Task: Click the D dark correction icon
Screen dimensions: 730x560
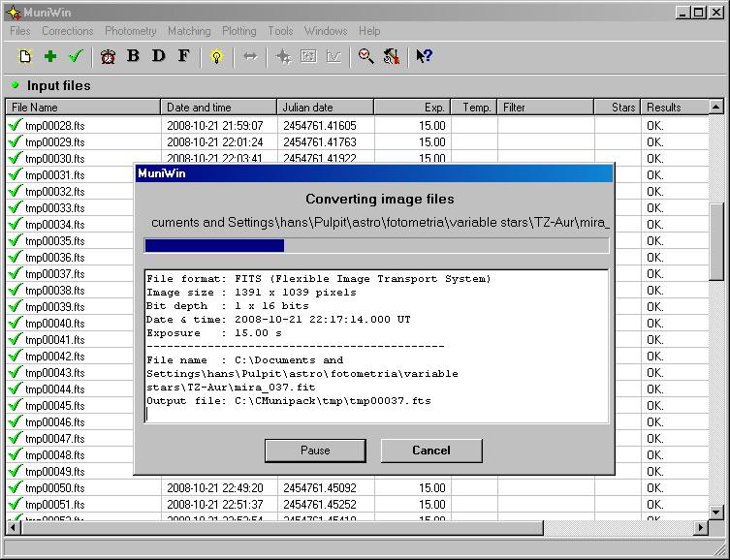Action: pyautogui.click(x=159, y=56)
